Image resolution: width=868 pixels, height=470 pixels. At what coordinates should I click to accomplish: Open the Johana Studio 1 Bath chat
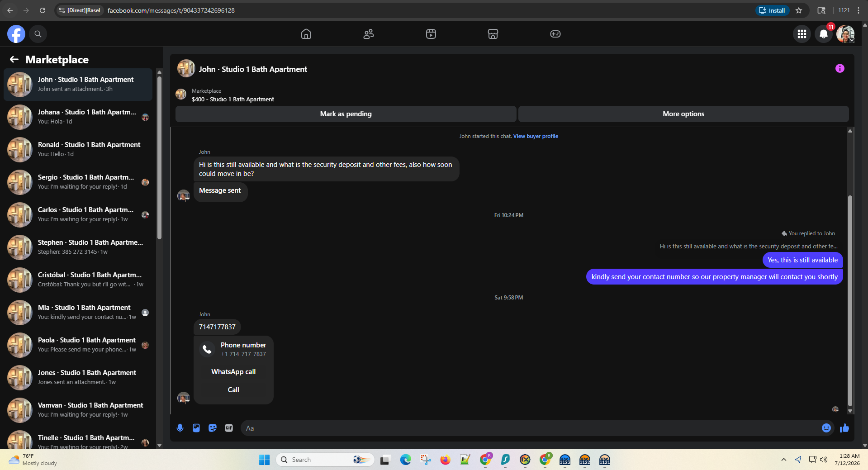[x=78, y=117]
